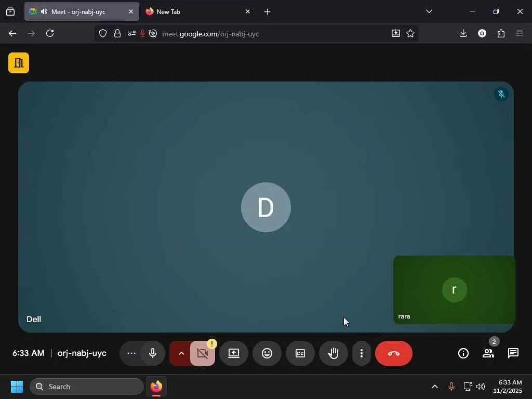
Task: List all tabs dropdown arrow
Action: (x=429, y=11)
